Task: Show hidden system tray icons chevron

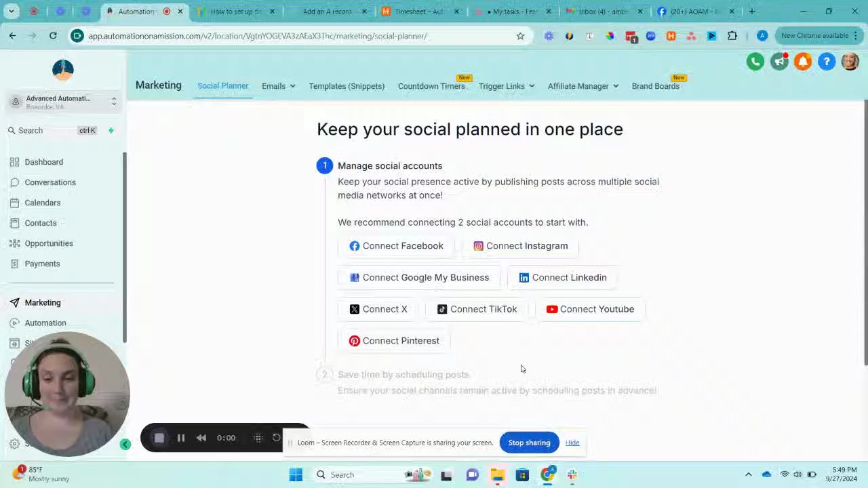Action: pos(749,474)
